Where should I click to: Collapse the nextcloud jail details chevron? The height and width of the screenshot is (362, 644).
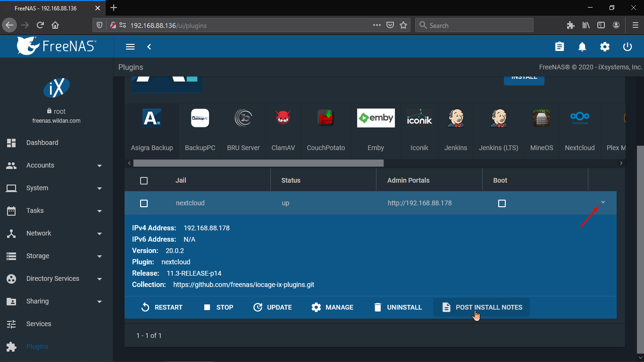pos(603,202)
